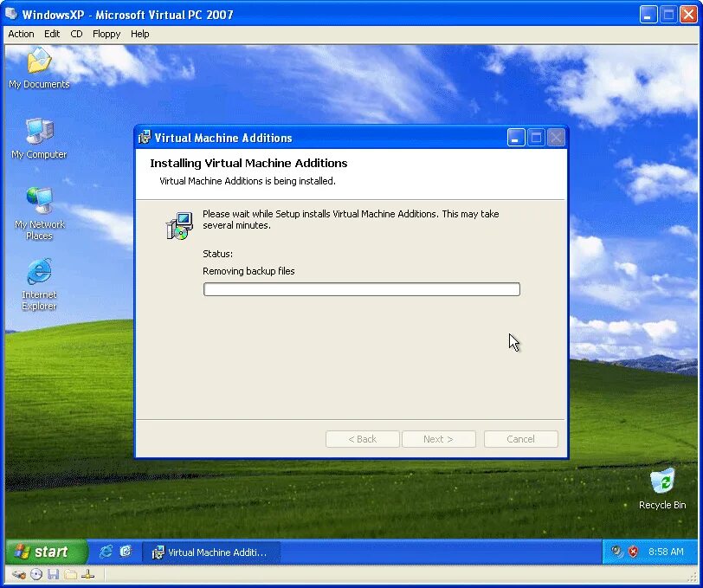The width and height of the screenshot is (703, 588).
Task: Click the Start button
Action: [47, 552]
